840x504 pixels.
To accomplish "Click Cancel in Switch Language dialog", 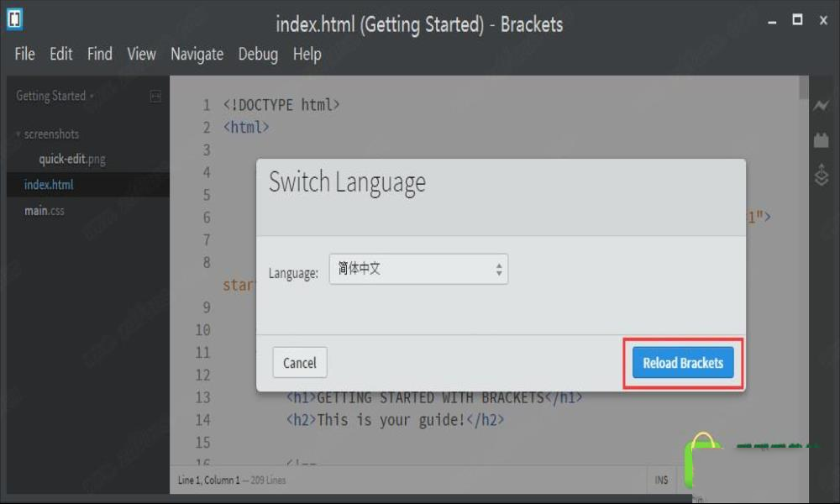I will pyautogui.click(x=300, y=363).
